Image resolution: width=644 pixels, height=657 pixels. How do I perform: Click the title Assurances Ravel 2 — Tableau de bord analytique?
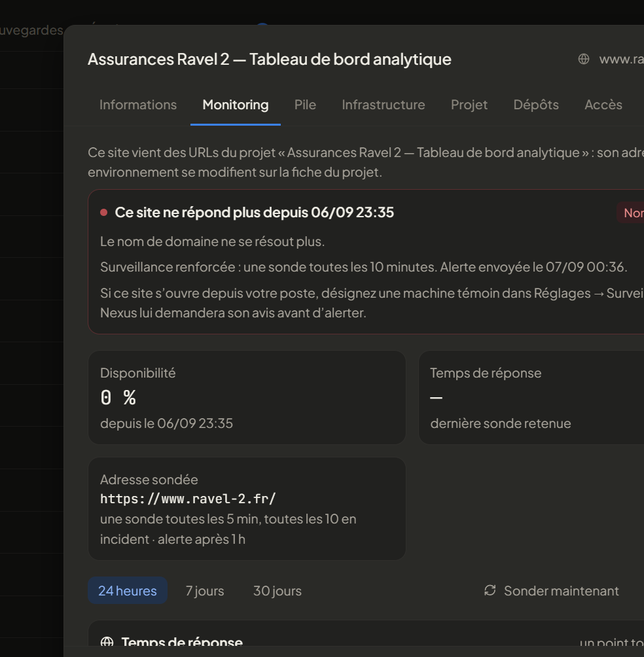[270, 59]
